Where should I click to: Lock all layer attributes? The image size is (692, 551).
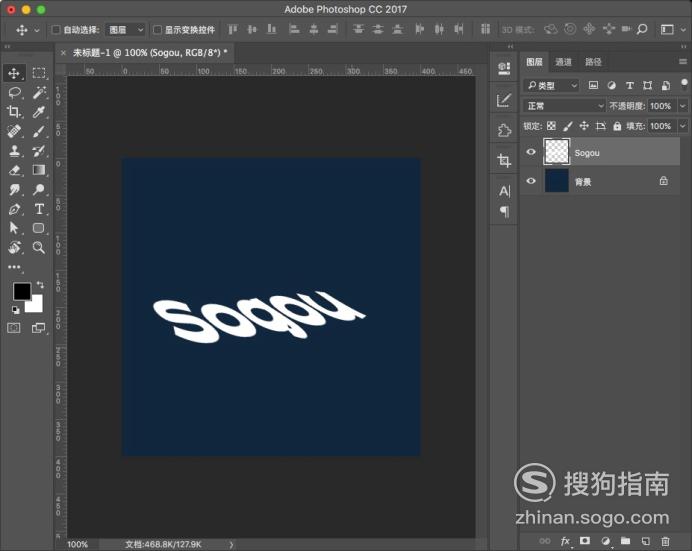[617, 127]
